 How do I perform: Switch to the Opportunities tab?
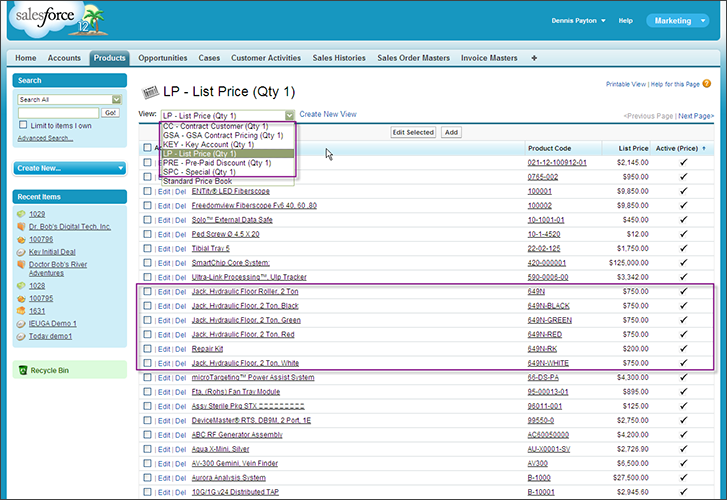tap(163, 58)
